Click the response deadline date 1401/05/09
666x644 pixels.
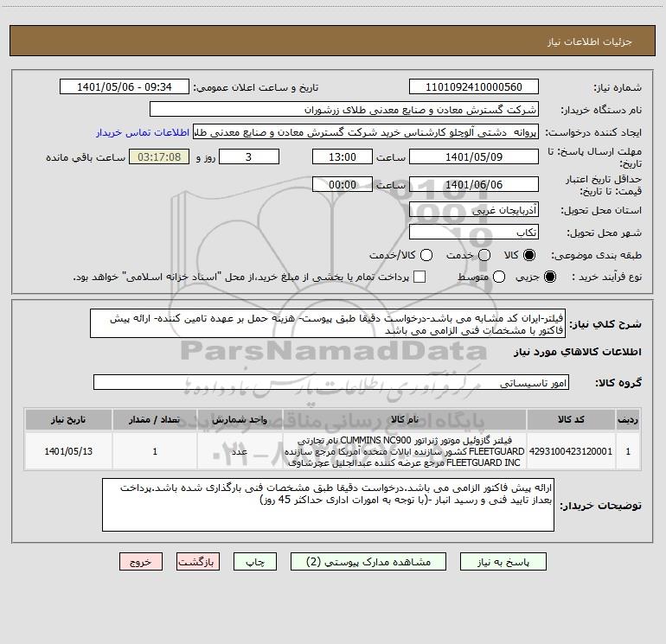(474, 156)
